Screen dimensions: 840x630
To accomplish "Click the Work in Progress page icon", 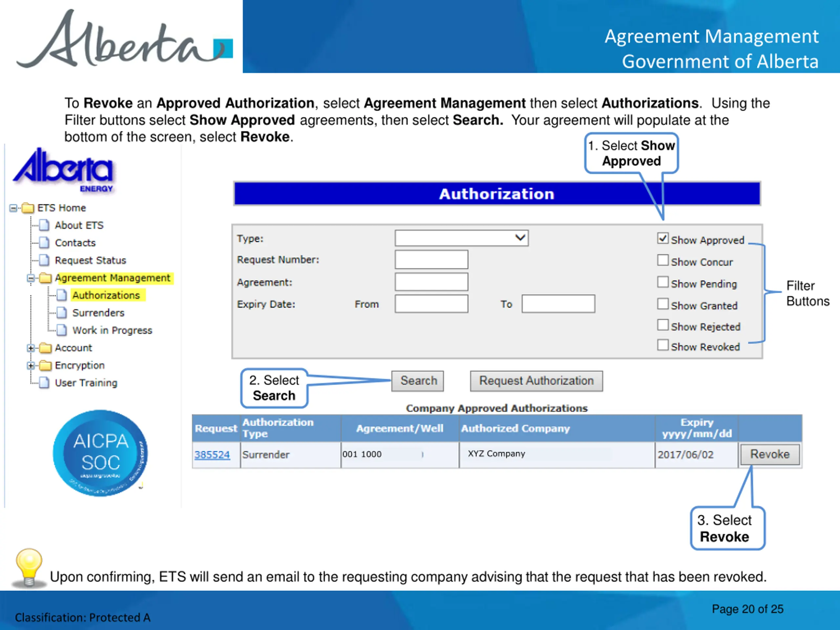I will pos(62,330).
